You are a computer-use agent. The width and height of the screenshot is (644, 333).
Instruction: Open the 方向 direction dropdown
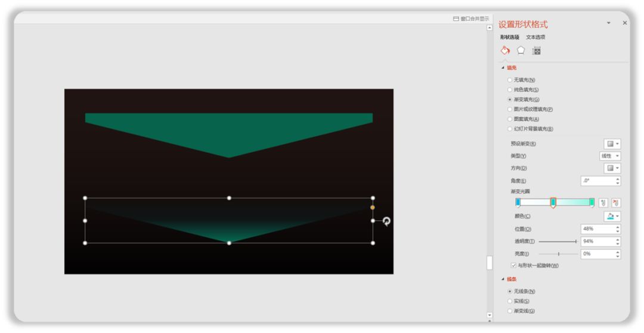(x=612, y=168)
